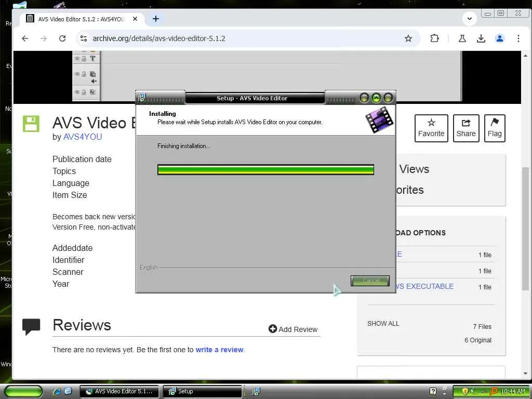Click the Publication date label
This screenshot has width=532, height=399.
point(82,159)
